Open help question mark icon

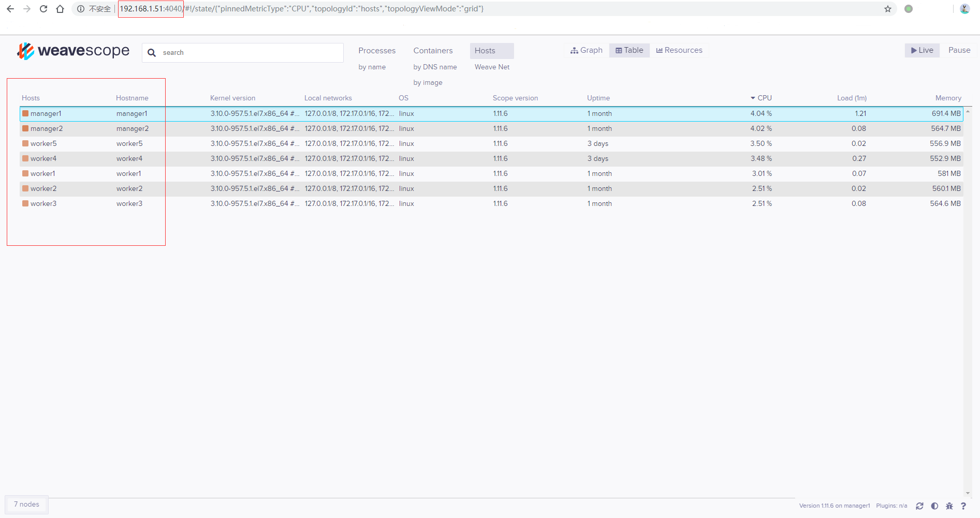pyautogui.click(x=963, y=506)
